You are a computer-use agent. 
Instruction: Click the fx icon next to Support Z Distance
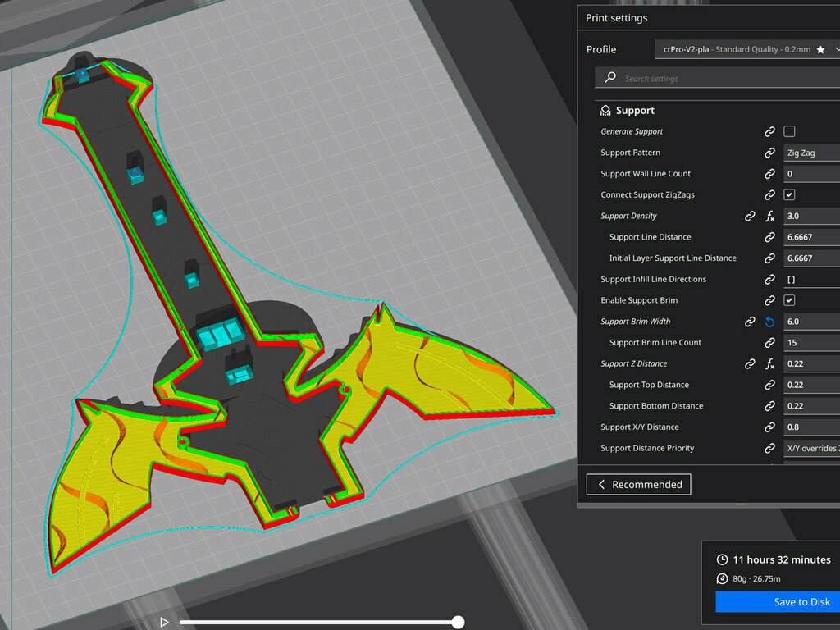pos(769,364)
